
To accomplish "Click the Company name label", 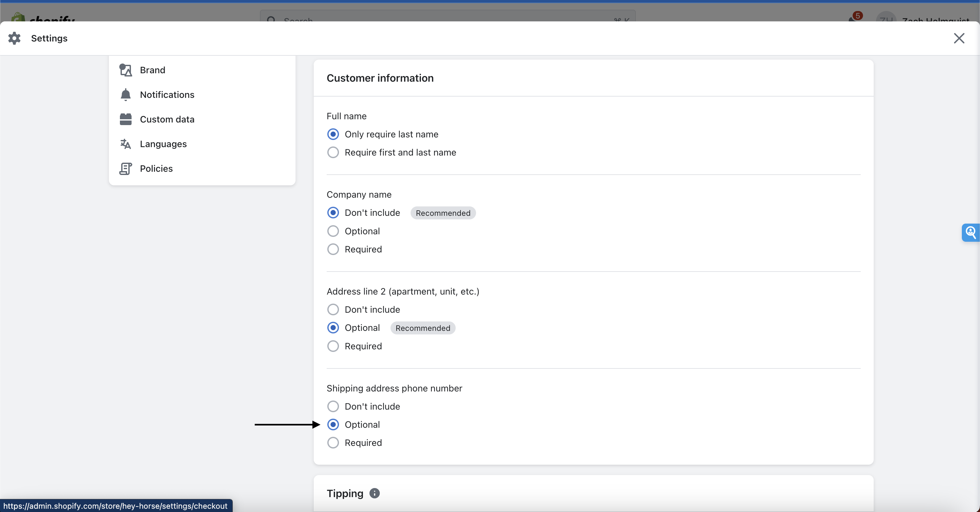I will [x=359, y=195].
